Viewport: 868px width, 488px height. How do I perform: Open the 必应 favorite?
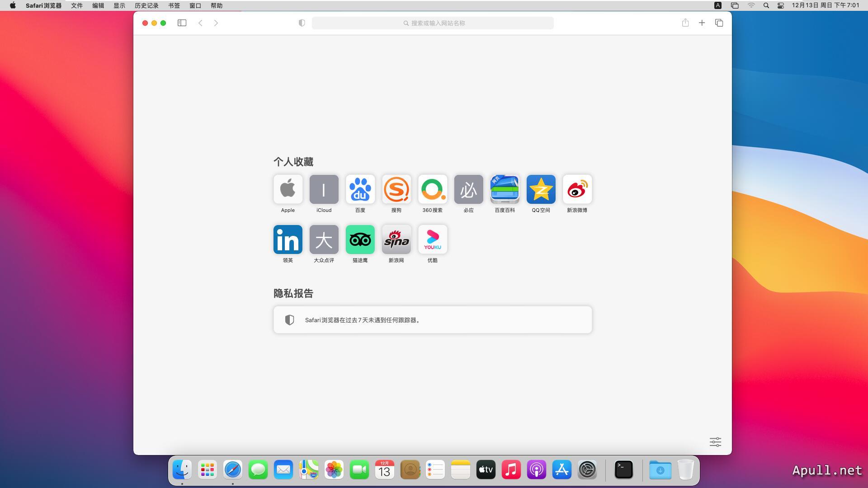[x=469, y=189]
